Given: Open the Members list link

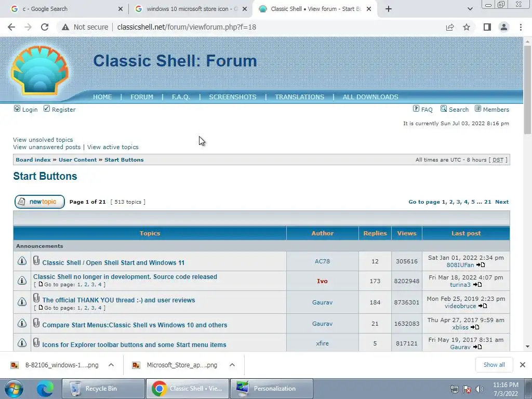Looking at the screenshot, I should click(x=496, y=110).
